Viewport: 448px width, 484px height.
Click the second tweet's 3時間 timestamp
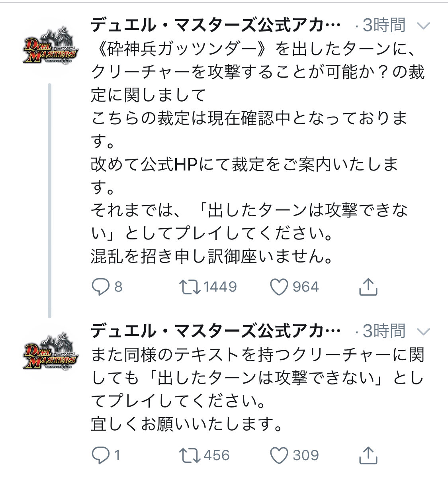[383, 331]
